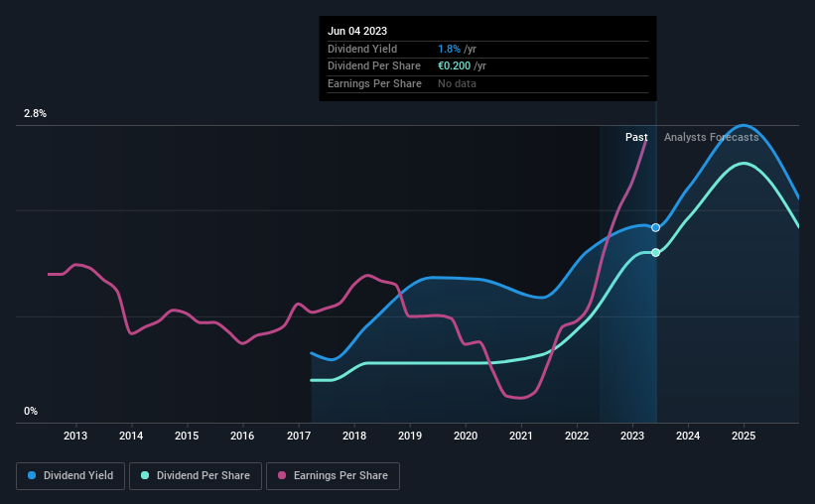Click the Jun 04 2023 tooltip date

click(357, 31)
